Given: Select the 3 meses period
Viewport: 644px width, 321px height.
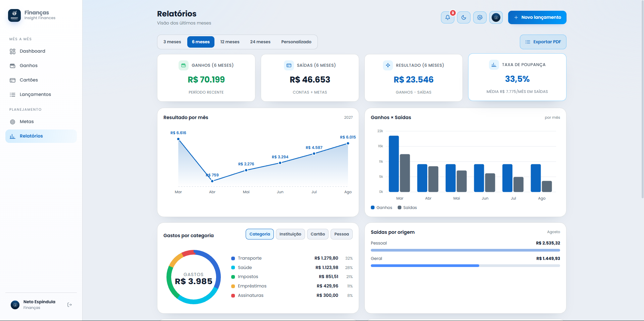Looking at the screenshot, I should point(172,42).
